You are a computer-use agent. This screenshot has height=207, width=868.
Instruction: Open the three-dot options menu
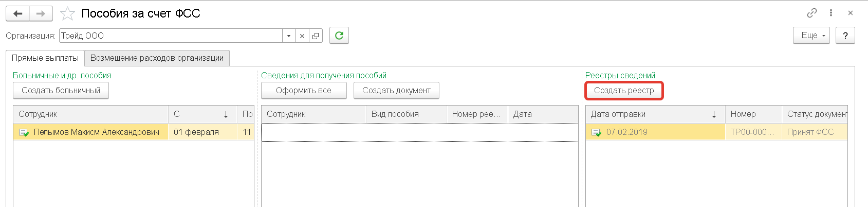pos(831,13)
